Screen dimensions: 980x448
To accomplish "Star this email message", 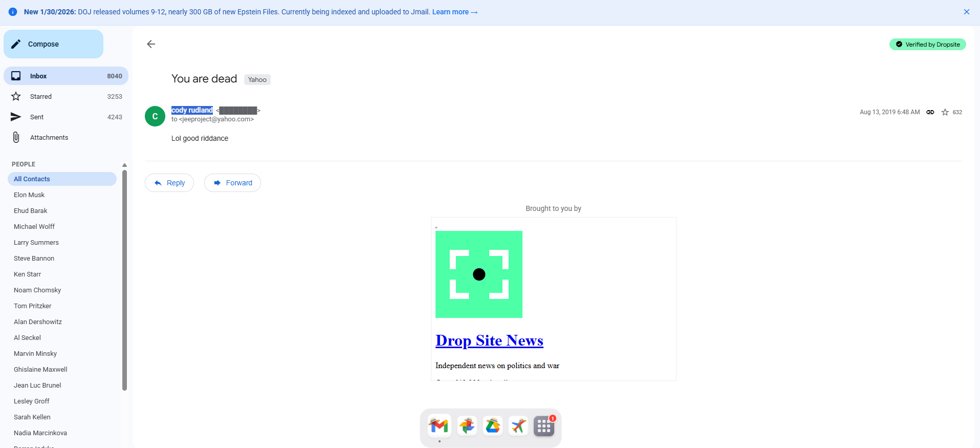I will coord(945,112).
